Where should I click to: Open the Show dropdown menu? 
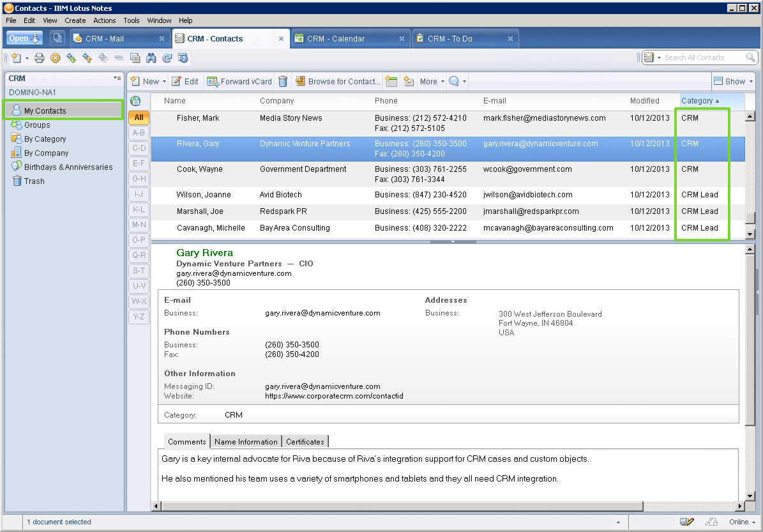click(x=733, y=81)
